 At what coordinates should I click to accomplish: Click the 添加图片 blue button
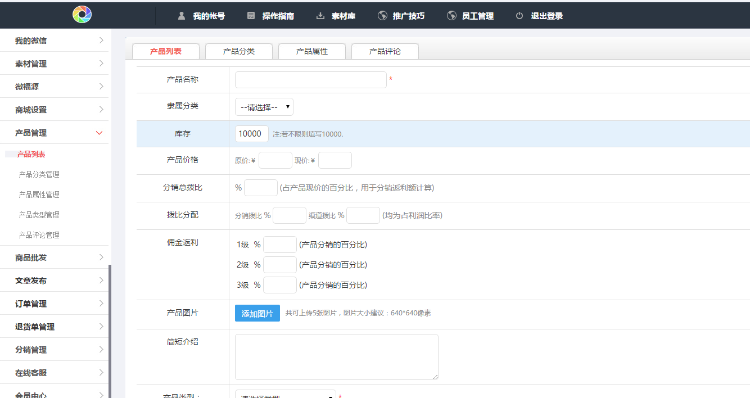(257, 313)
